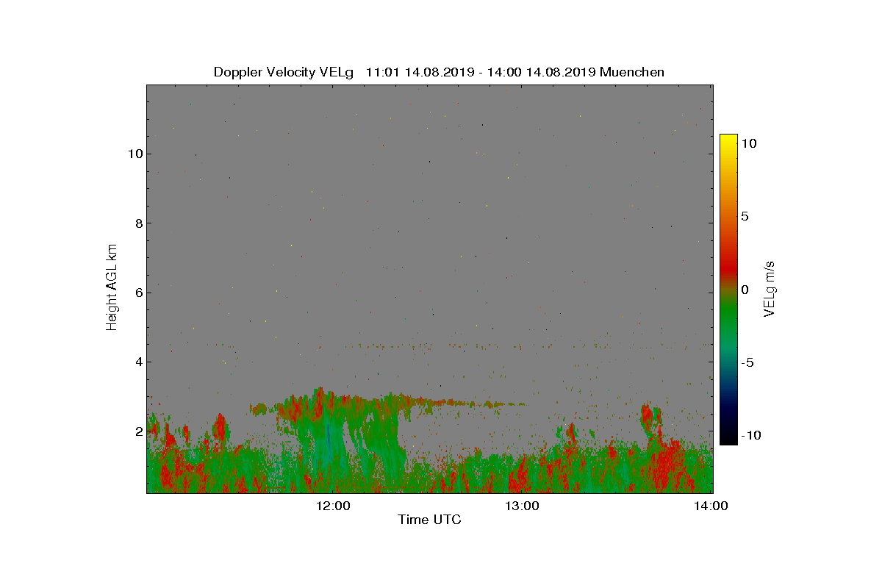The height and width of the screenshot is (588, 882).
Task: Click the velocity color scale bar
Action: tap(728, 290)
